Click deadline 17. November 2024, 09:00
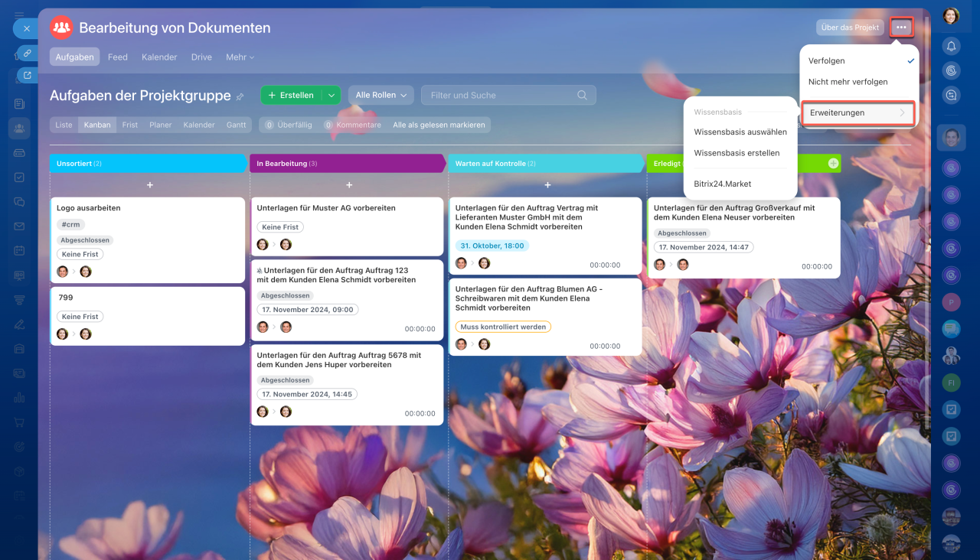980x560 pixels. click(308, 310)
